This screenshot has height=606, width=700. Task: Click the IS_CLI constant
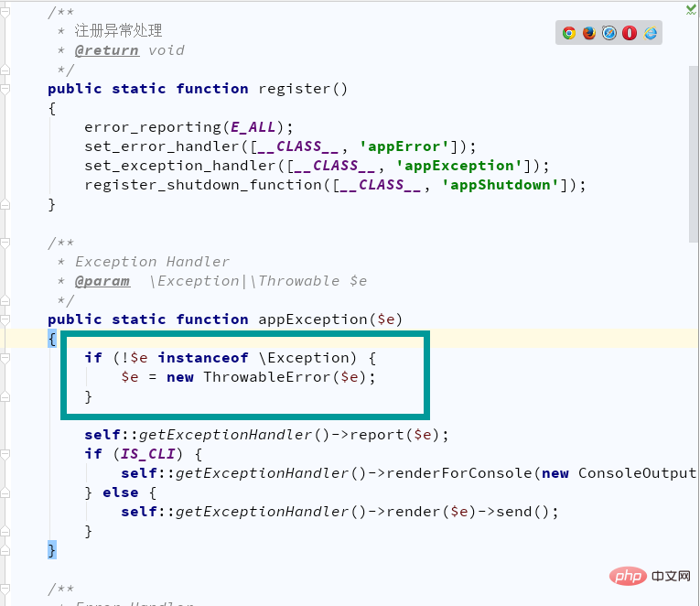pyautogui.click(x=147, y=454)
